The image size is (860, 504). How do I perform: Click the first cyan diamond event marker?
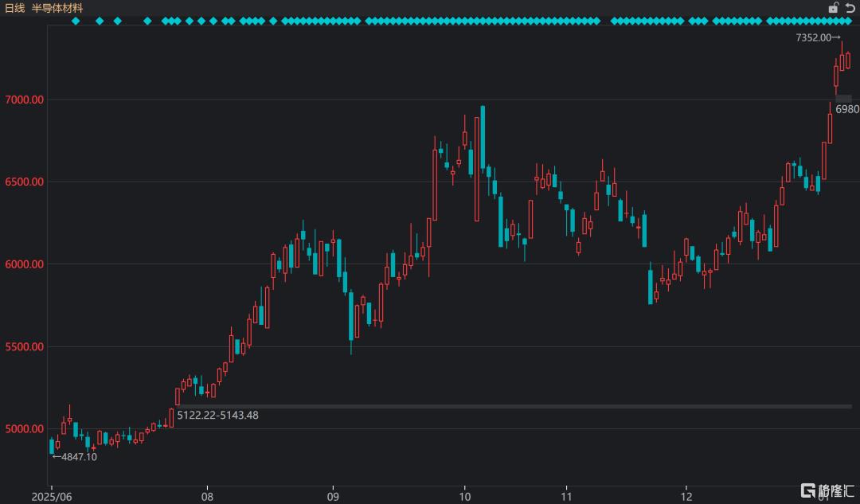76,21
